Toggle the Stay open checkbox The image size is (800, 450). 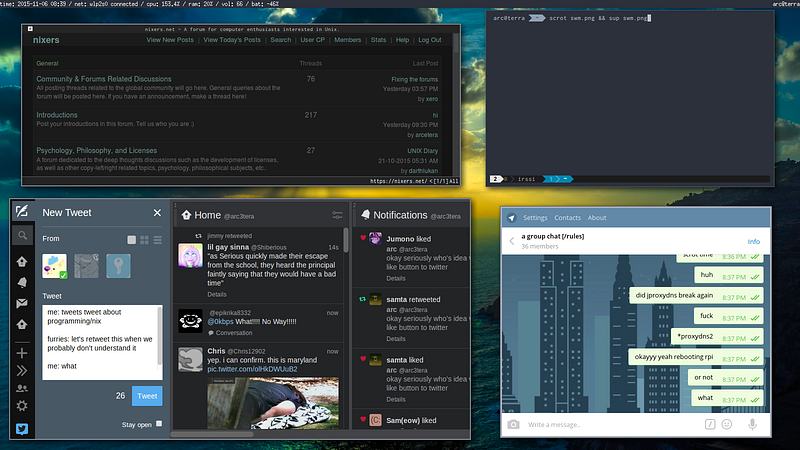(x=159, y=423)
